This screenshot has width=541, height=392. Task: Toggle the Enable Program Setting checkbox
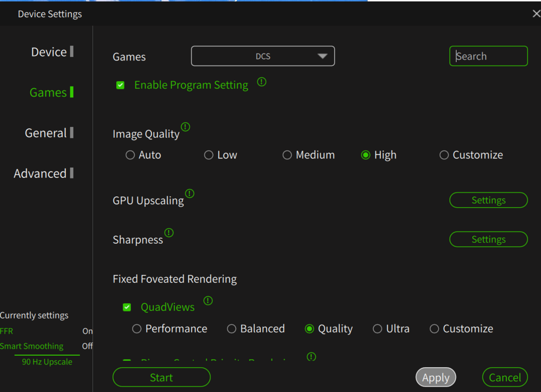coord(121,85)
